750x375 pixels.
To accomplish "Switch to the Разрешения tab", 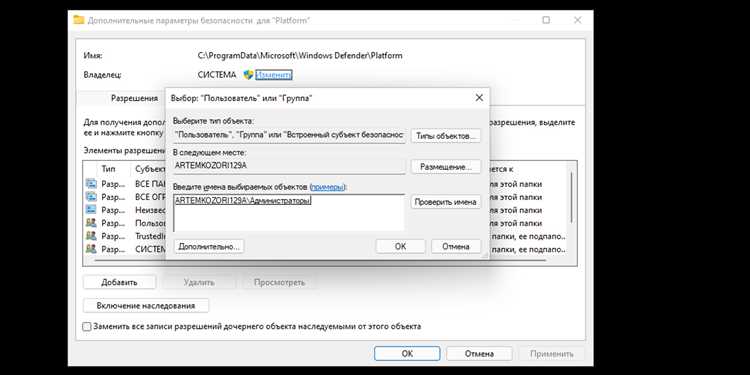I will (134, 98).
